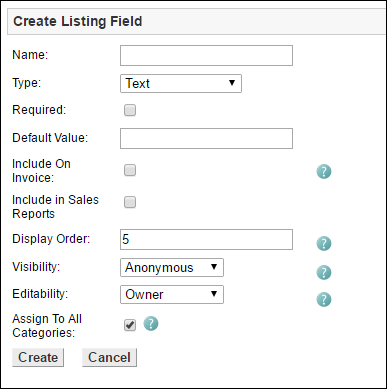Screen dimensions: 387x389
Task: Select the Display Order field containing 5
Action: (x=206, y=239)
